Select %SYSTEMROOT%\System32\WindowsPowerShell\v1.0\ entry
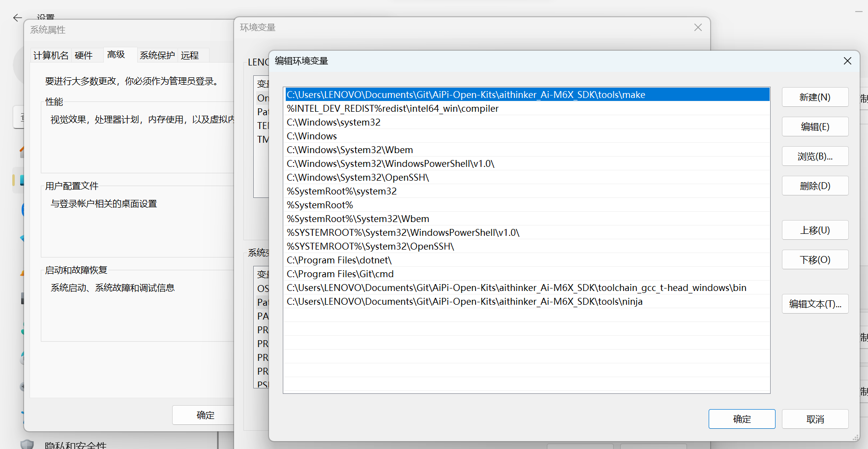Screen dimensions: 868x449 point(527,232)
